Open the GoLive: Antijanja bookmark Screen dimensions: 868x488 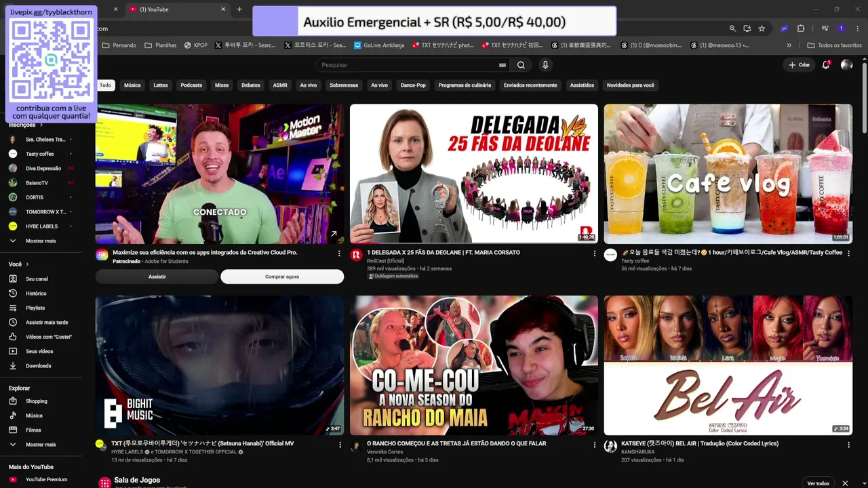tap(379, 45)
